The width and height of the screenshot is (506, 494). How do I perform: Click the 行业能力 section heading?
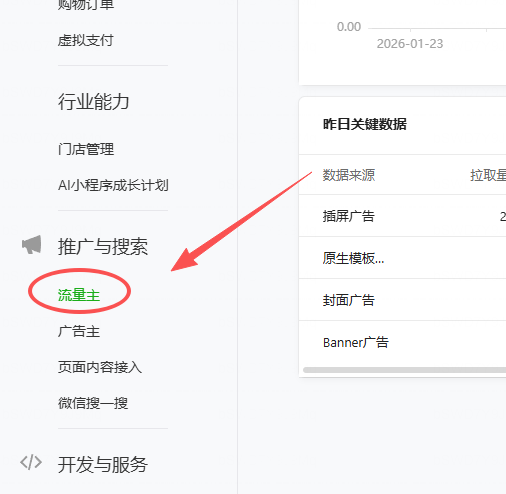(x=93, y=102)
